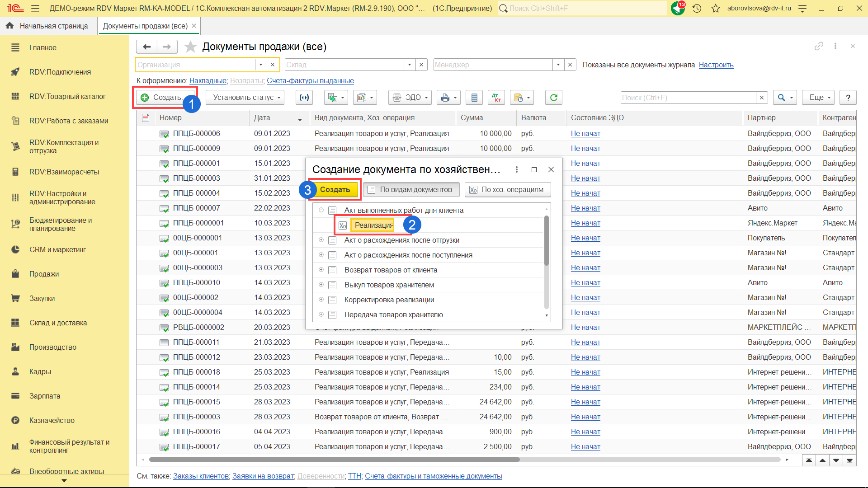The height and width of the screenshot is (488, 868).
Task: Add page to favorites with star
Action: tap(191, 47)
